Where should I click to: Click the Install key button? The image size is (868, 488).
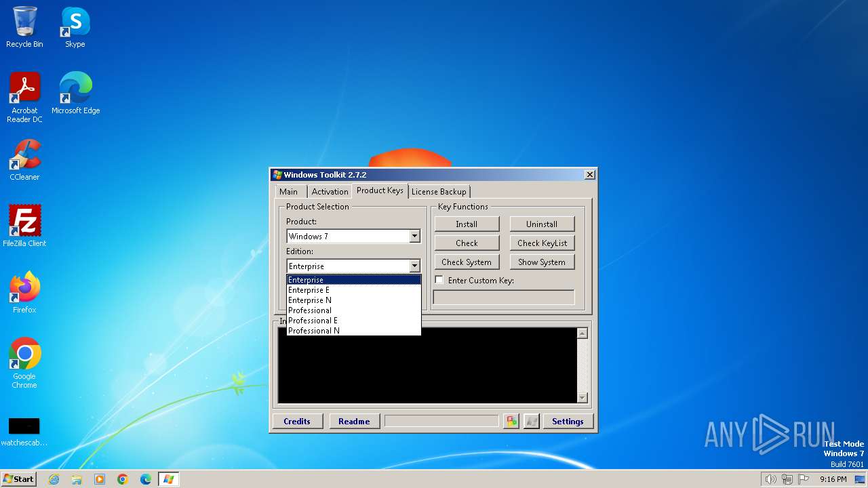[x=467, y=224]
